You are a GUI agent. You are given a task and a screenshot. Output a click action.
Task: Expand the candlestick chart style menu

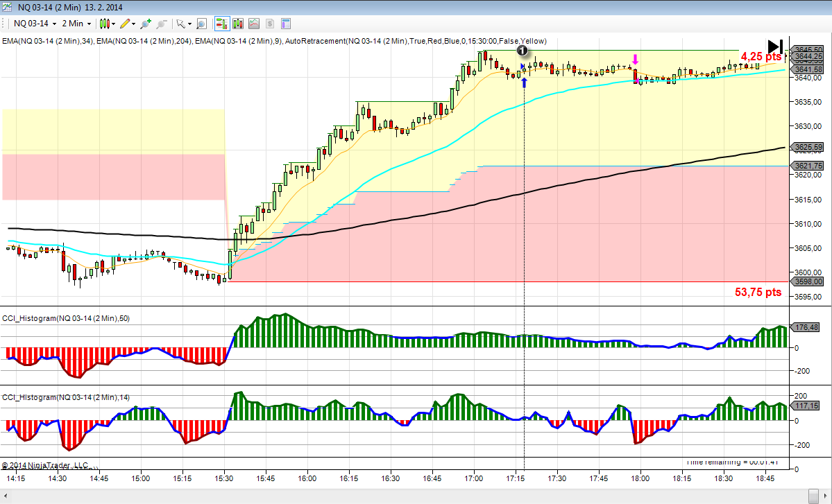106,24
